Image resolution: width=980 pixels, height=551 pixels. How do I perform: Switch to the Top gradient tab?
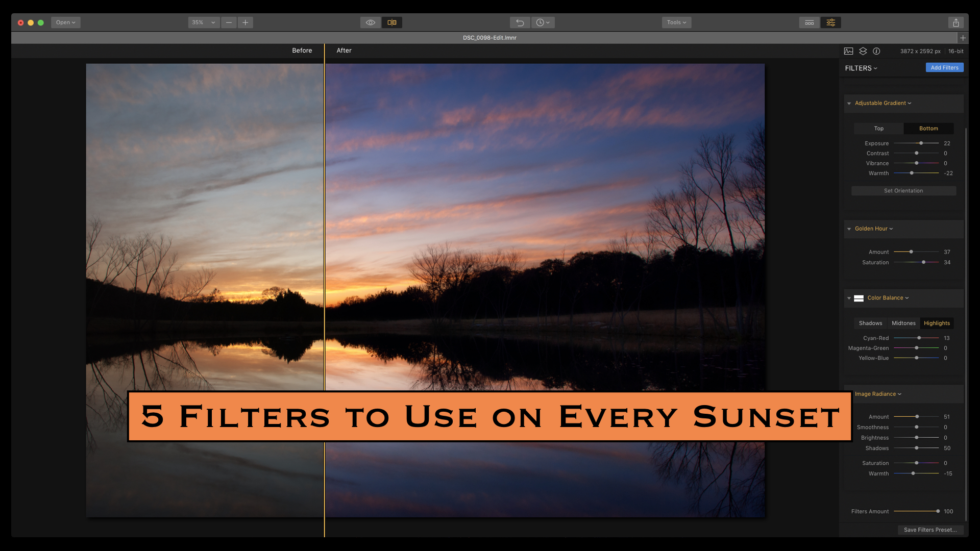(878, 129)
